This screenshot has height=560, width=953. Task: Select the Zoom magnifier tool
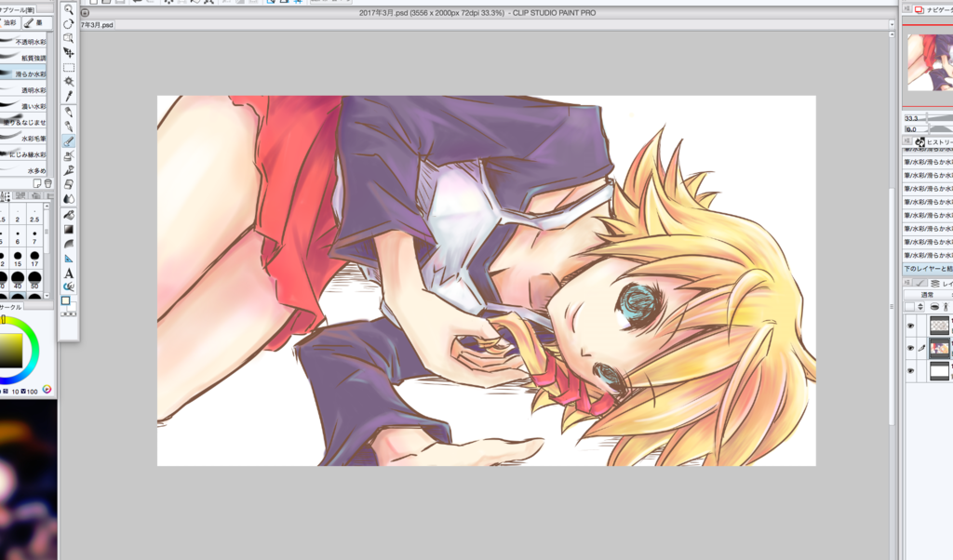(69, 9)
